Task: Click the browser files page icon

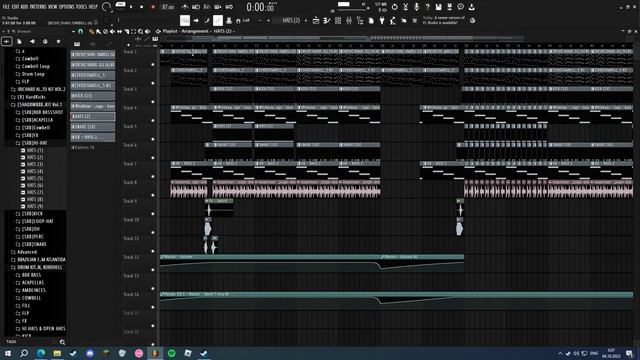Action: pos(19,41)
